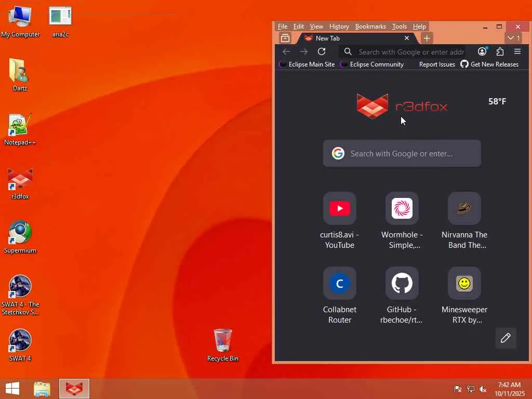Open the Help menu
The image size is (532, 399).
[419, 26]
